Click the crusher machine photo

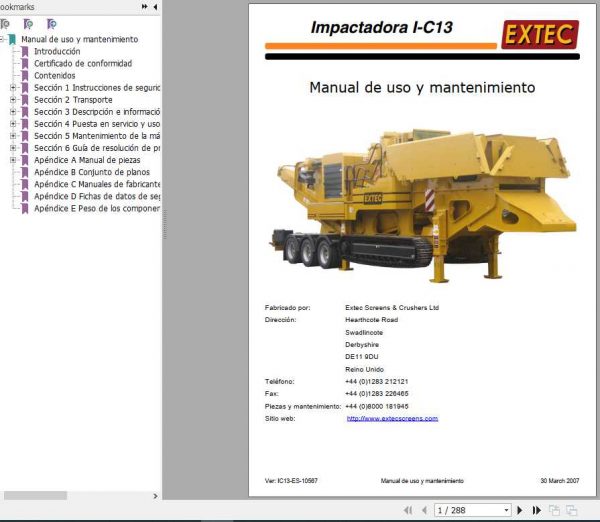[424, 206]
